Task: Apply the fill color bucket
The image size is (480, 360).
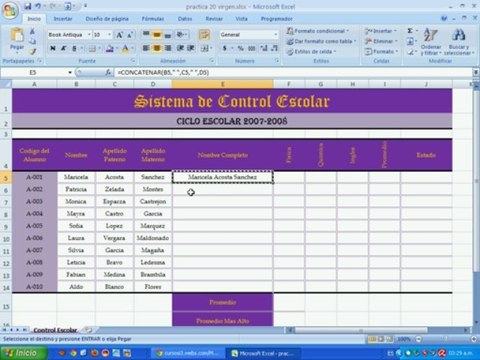Action: [109, 49]
